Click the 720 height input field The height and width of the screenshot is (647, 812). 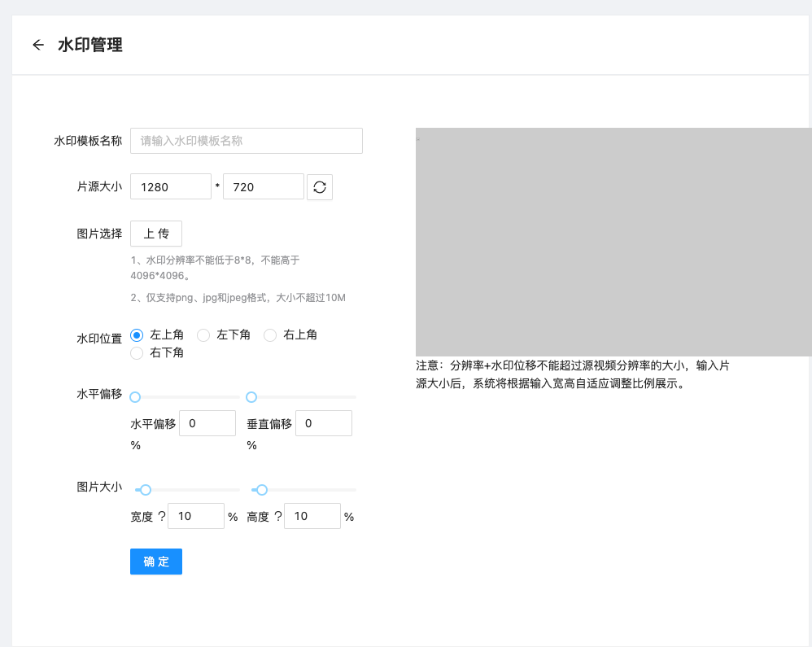coord(263,186)
